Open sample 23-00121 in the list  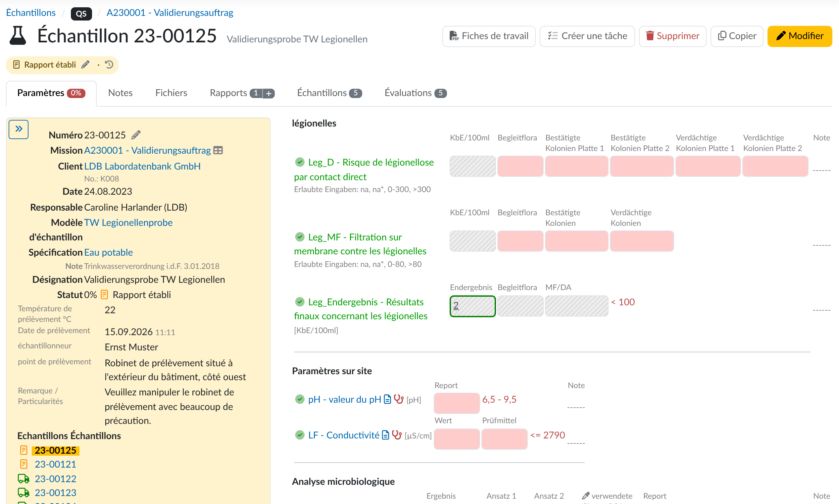tap(55, 464)
